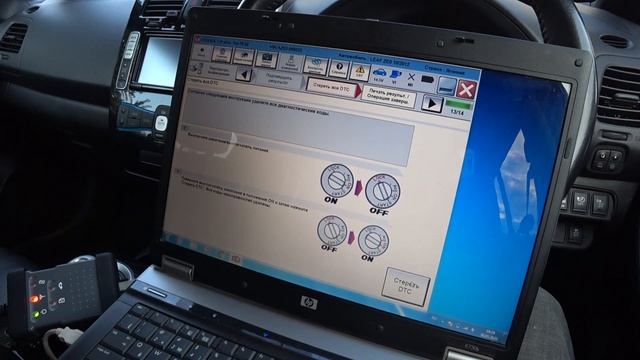Image resolution: width=640 pixels, height=360 pixels.
Task: Click the lower ignition switch ON illustration
Action: (x=373, y=243)
